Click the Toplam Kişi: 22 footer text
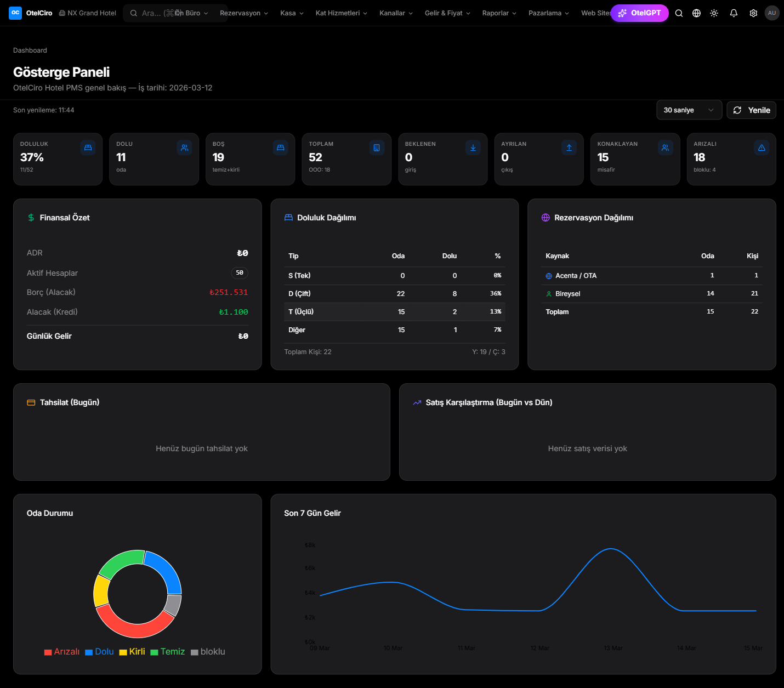This screenshot has width=784, height=688. click(308, 352)
